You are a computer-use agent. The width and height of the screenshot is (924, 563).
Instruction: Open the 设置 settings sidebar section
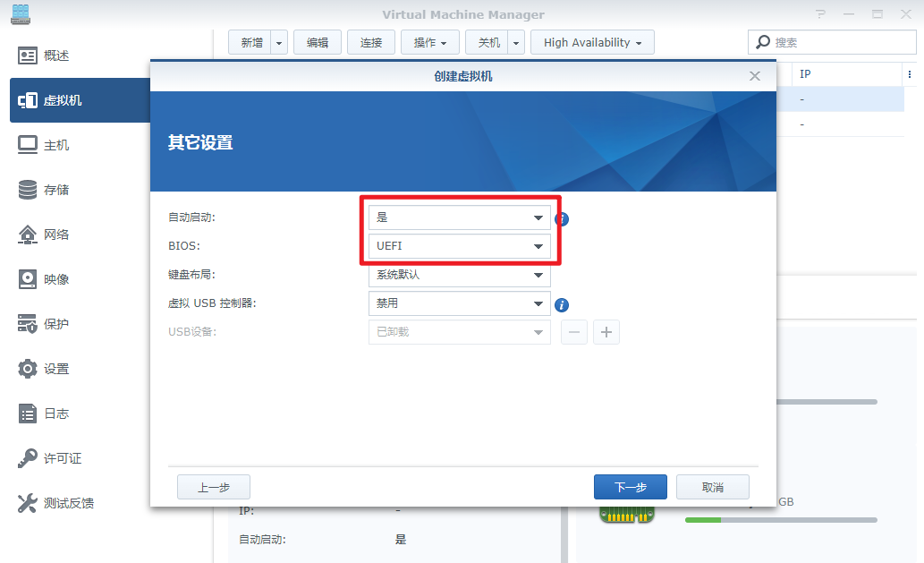(56, 369)
